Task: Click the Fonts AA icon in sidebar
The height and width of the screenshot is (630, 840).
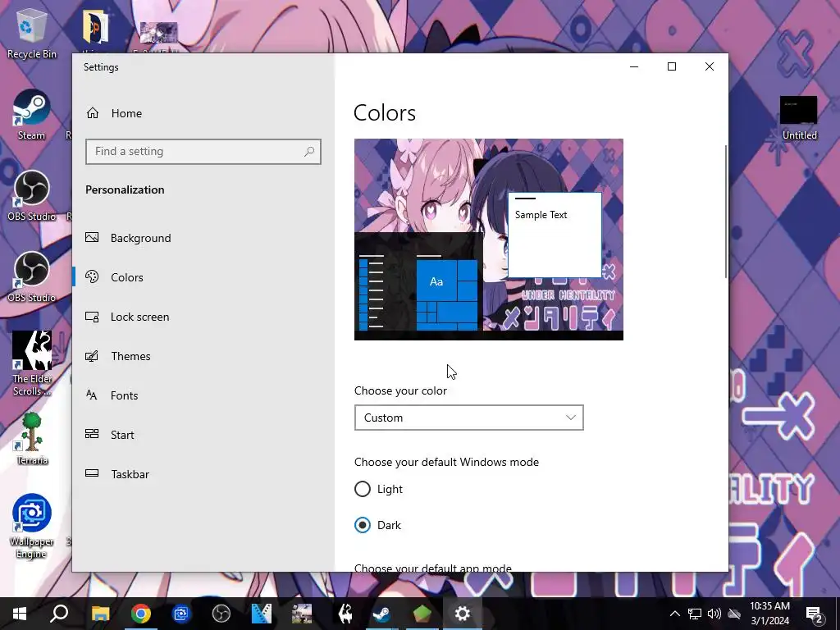Action: pos(92,395)
